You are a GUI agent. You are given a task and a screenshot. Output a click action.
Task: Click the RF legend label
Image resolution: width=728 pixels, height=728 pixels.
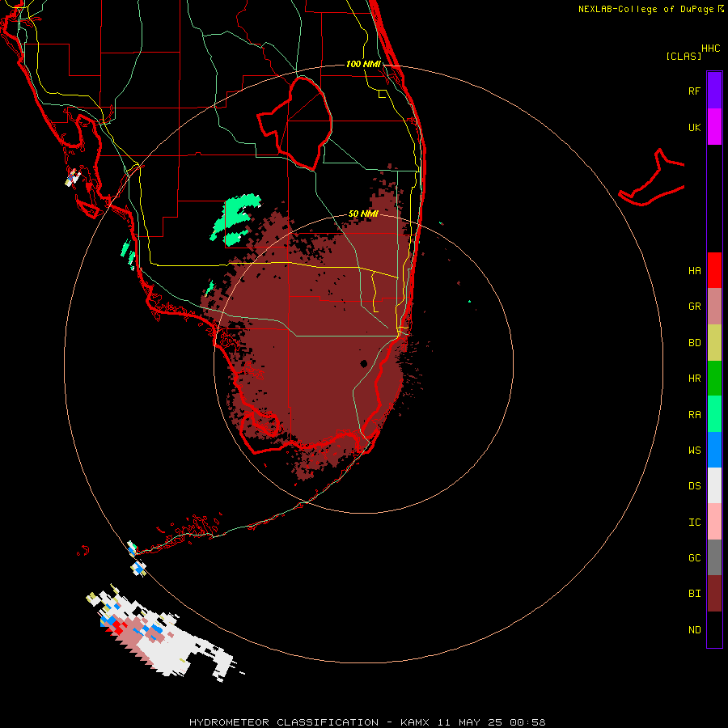click(x=694, y=91)
